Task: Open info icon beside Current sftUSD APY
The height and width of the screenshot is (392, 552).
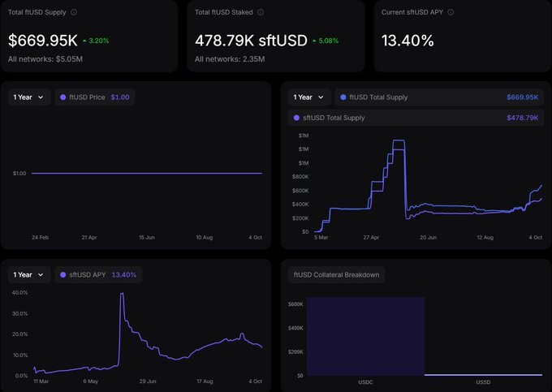Action: [x=451, y=12]
